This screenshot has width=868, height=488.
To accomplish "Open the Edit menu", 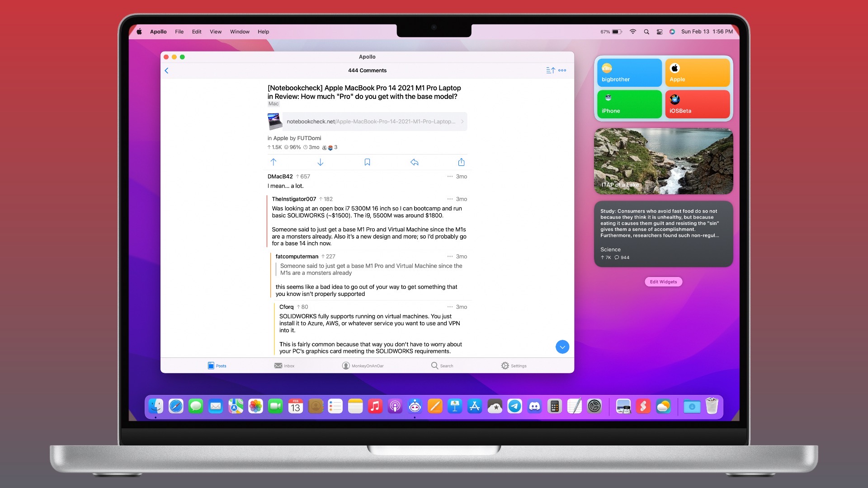I will click(x=197, y=32).
